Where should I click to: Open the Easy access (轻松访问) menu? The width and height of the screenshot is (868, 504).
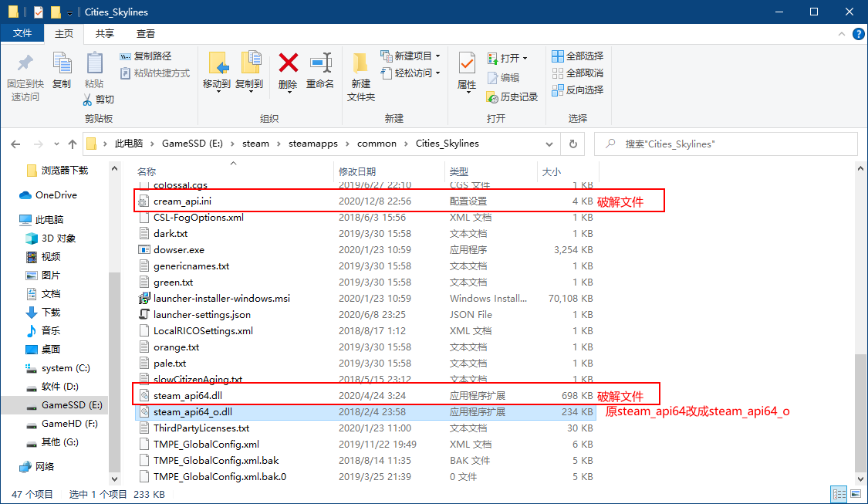tap(410, 73)
